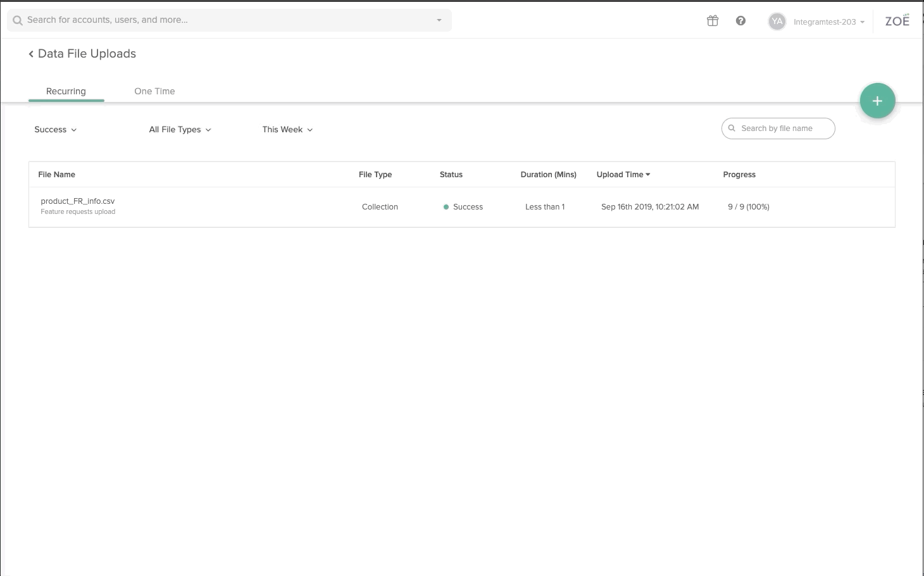Click the Status column header

click(x=451, y=175)
